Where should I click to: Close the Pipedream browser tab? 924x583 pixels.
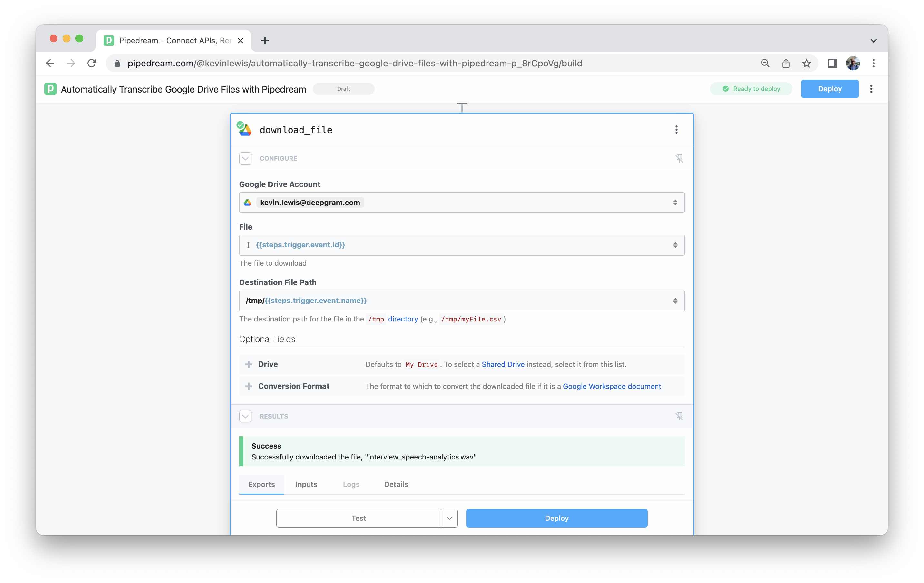(241, 41)
